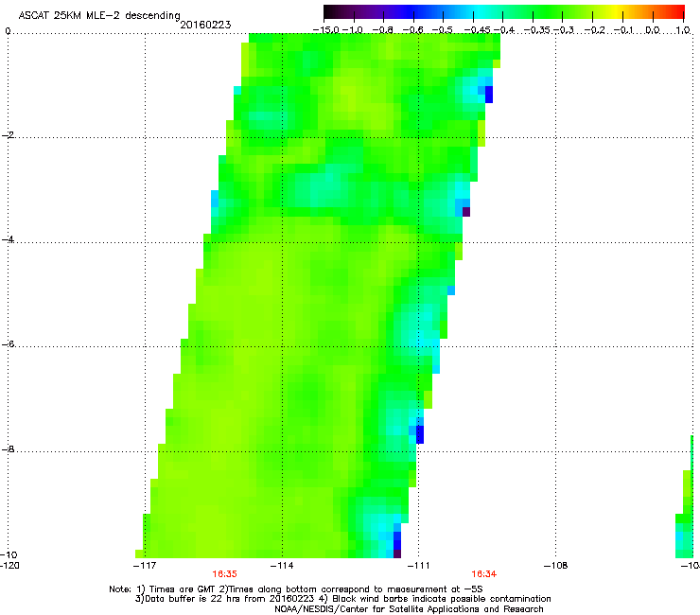Select the latitude axis label -10

click(x=9, y=554)
